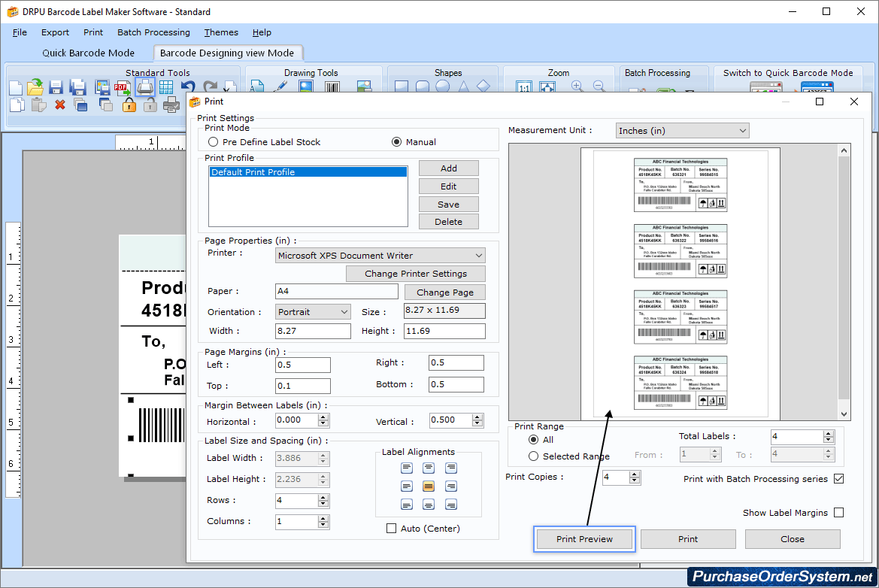Image resolution: width=879 pixels, height=588 pixels.
Task: Click the Undo arrow icon
Action: click(187, 84)
